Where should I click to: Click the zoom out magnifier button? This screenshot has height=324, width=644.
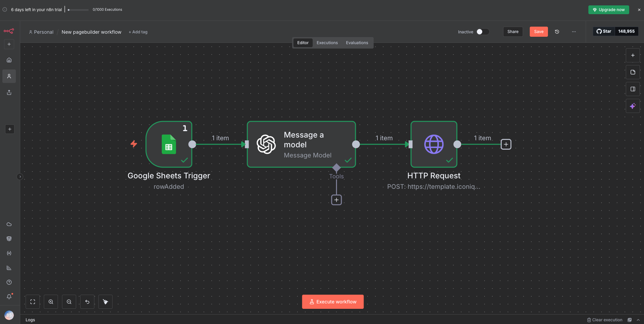69,302
